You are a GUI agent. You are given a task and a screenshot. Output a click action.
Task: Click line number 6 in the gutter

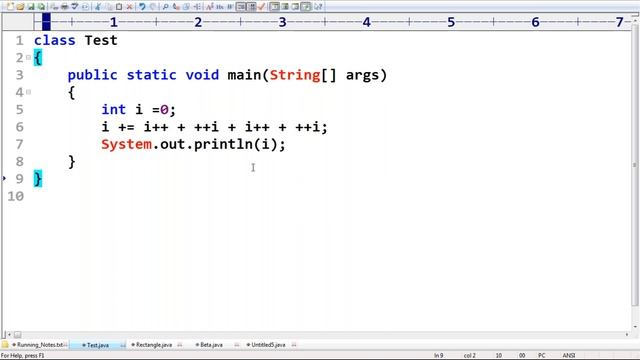coord(20,127)
